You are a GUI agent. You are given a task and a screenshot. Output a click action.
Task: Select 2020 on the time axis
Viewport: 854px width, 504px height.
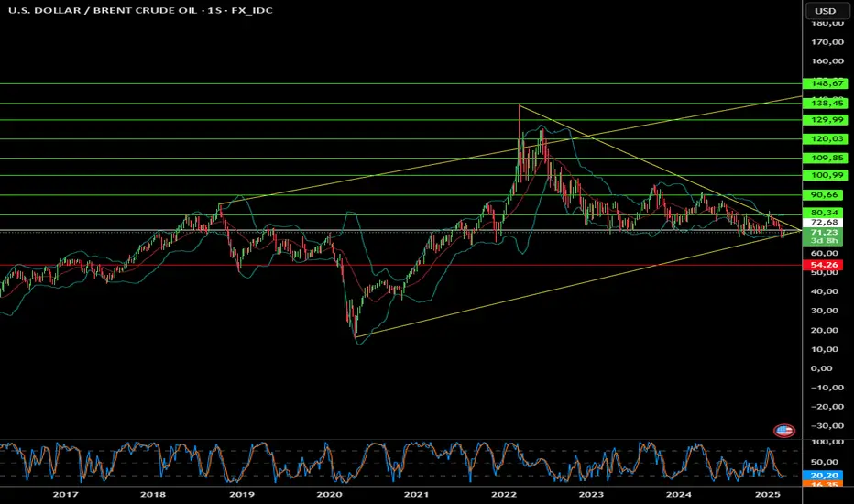click(330, 494)
